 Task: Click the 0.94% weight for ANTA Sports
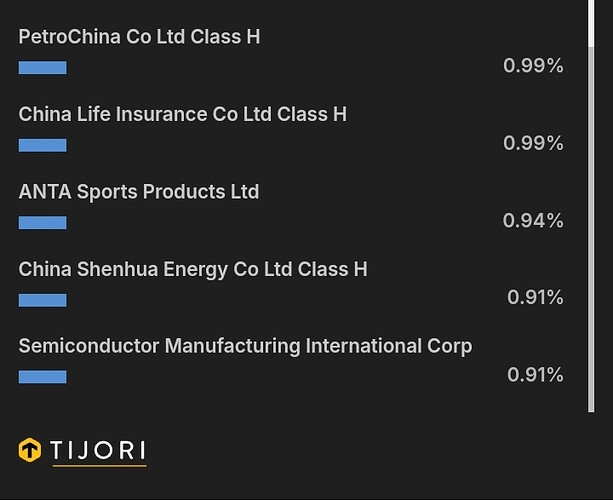click(533, 220)
